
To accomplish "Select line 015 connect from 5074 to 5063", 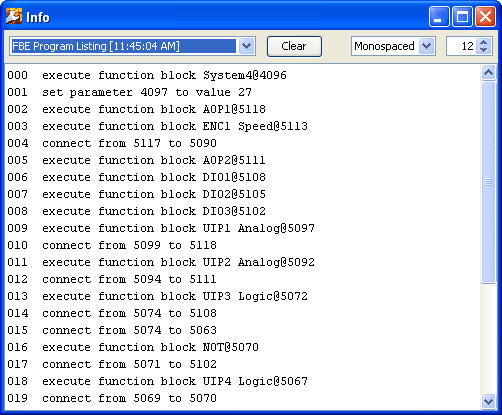I will pos(112,330).
